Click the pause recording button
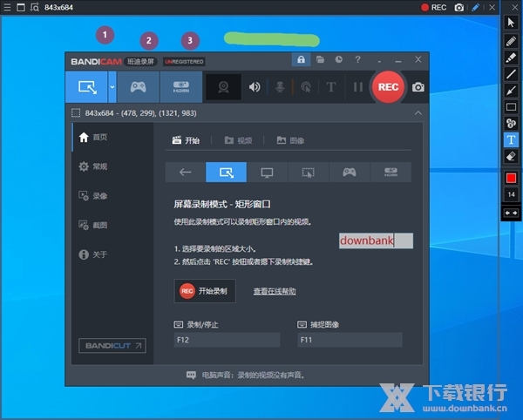523x420 pixels. [x=358, y=87]
